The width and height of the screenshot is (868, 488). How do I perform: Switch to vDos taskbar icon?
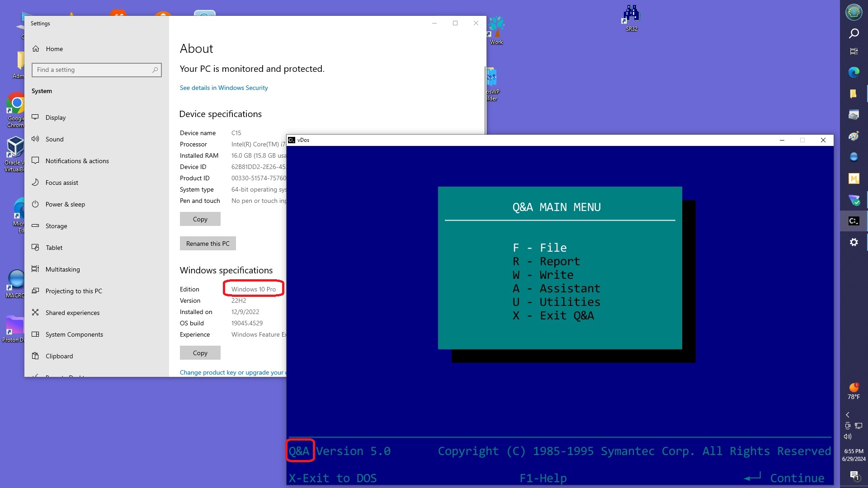point(854,221)
